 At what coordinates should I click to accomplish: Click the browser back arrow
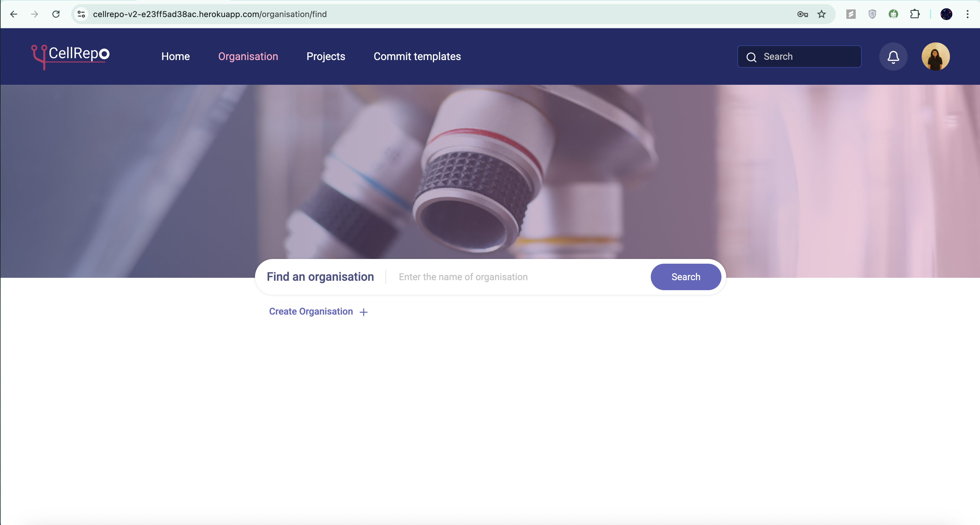pos(14,14)
